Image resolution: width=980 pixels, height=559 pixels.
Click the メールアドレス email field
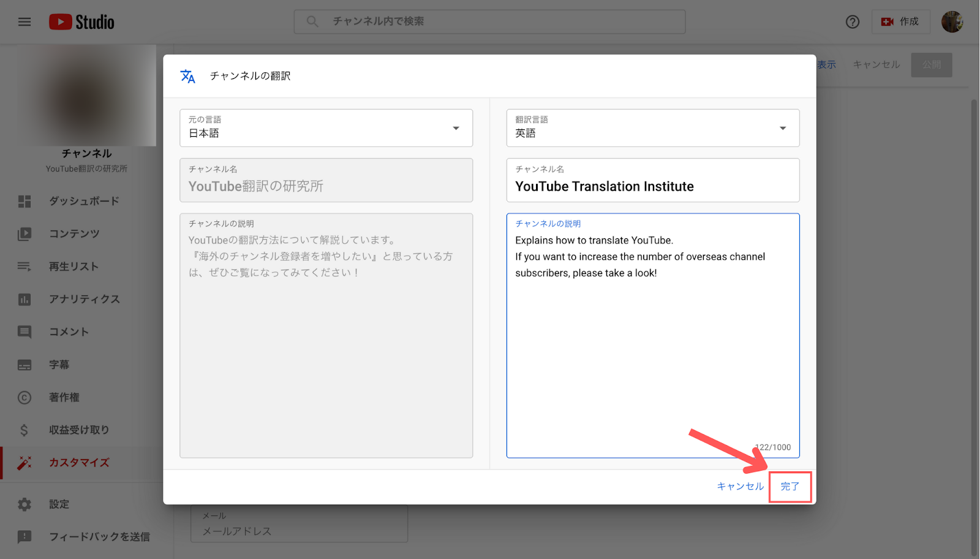[x=299, y=524]
